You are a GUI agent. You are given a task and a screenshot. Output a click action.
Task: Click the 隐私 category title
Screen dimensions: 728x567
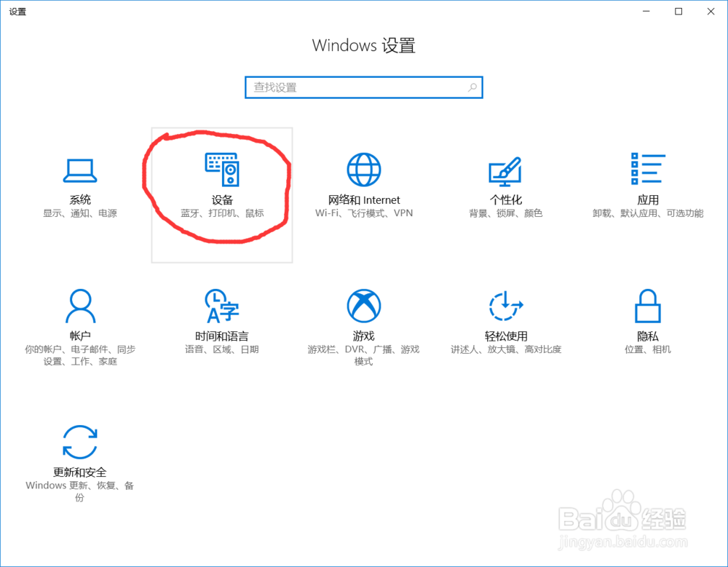(648, 336)
